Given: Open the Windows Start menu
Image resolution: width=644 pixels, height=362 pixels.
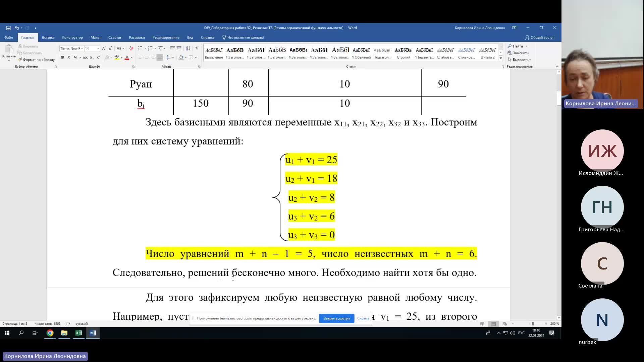Looking at the screenshot, I should point(7,333).
